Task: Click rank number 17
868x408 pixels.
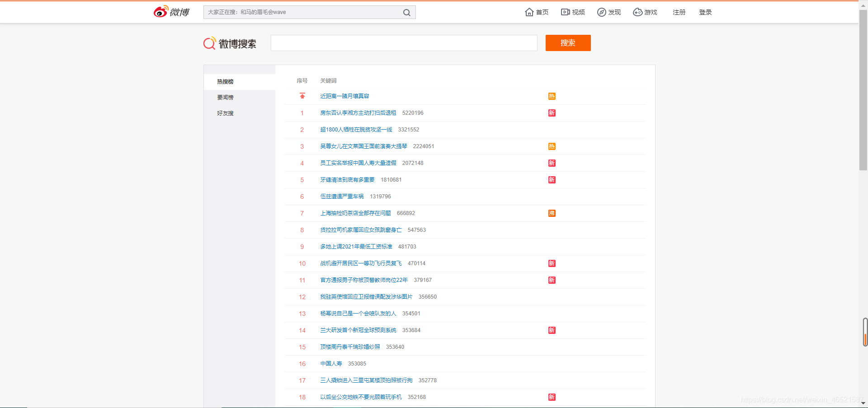Action: click(x=302, y=380)
